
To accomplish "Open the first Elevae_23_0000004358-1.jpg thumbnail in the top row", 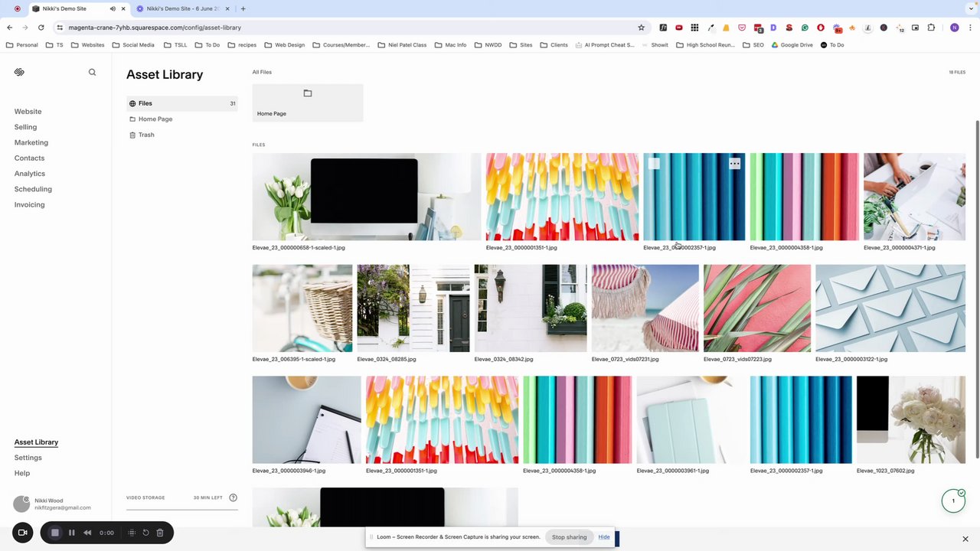I will point(804,197).
